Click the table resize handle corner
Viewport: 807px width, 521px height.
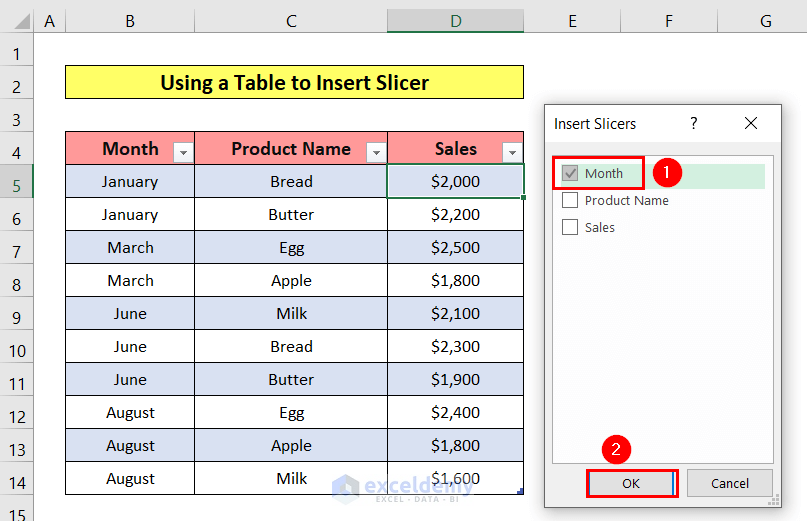(520, 491)
